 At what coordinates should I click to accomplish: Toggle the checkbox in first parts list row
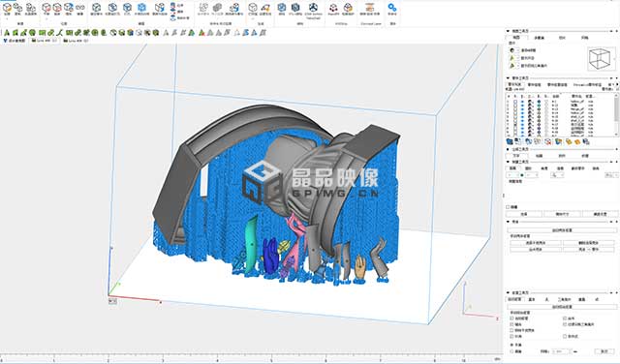515,102
